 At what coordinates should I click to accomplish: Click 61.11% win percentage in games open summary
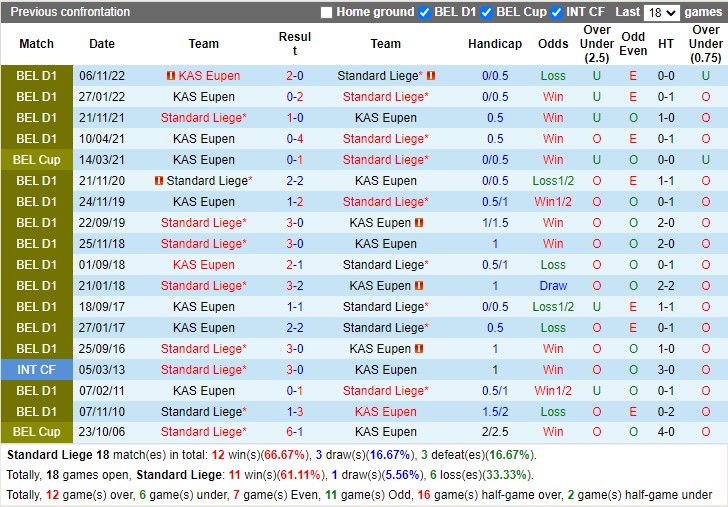coord(299,475)
